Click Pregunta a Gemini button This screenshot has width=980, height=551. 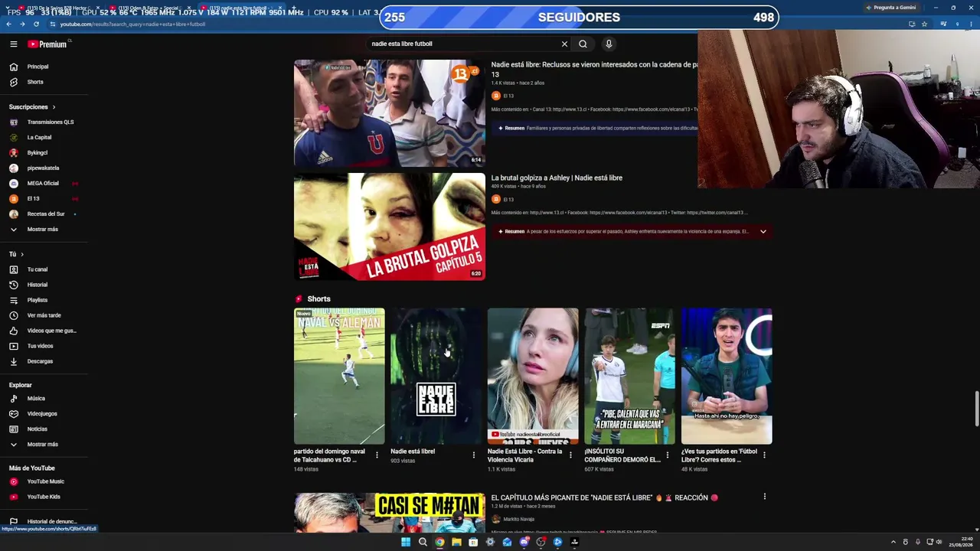(890, 8)
